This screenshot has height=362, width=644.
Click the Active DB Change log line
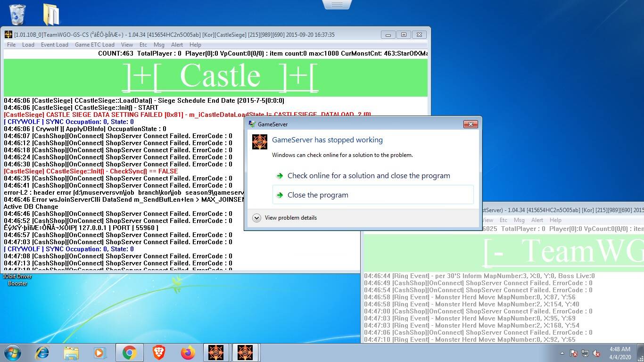pos(31,206)
